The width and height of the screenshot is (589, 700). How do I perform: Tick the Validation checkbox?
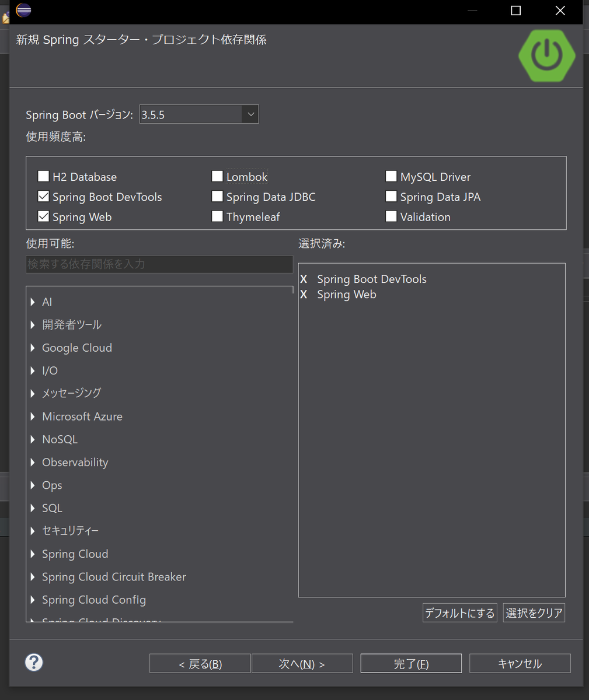pyautogui.click(x=391, y=216)
